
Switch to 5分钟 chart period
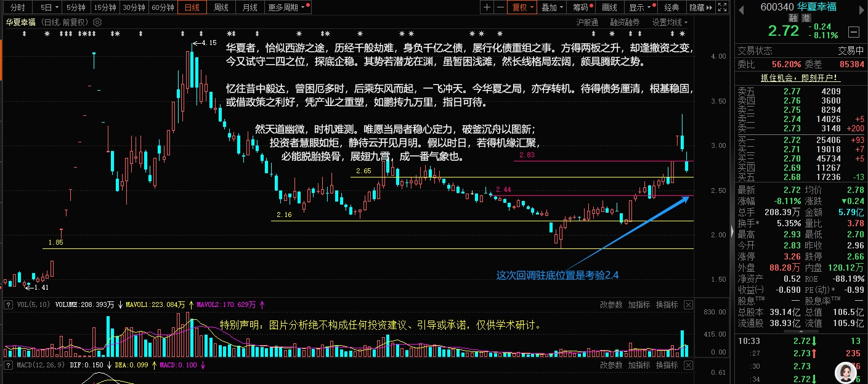click(76, 7)
